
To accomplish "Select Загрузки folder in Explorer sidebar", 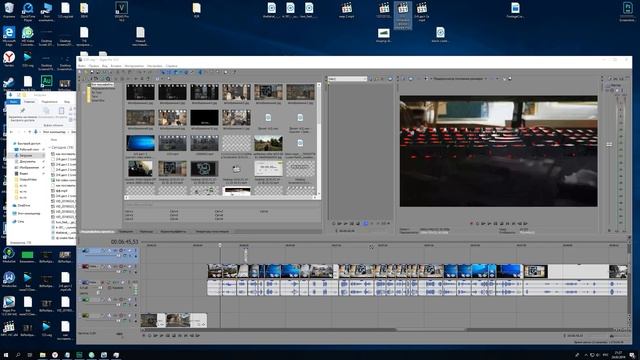I will (26, 156).
